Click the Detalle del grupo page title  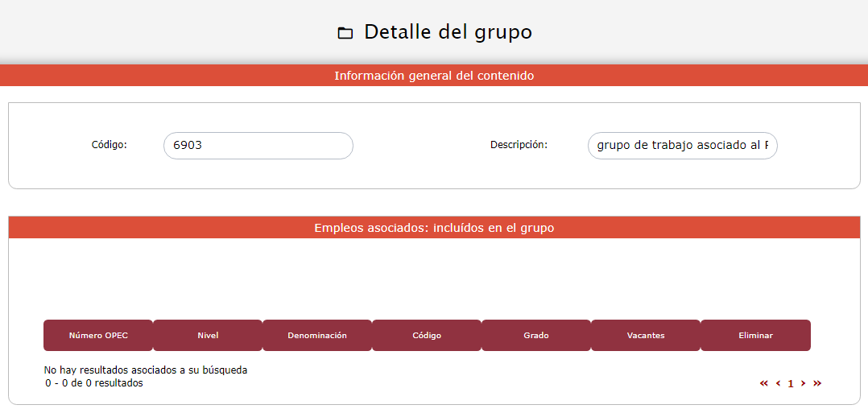click(448, 32)
